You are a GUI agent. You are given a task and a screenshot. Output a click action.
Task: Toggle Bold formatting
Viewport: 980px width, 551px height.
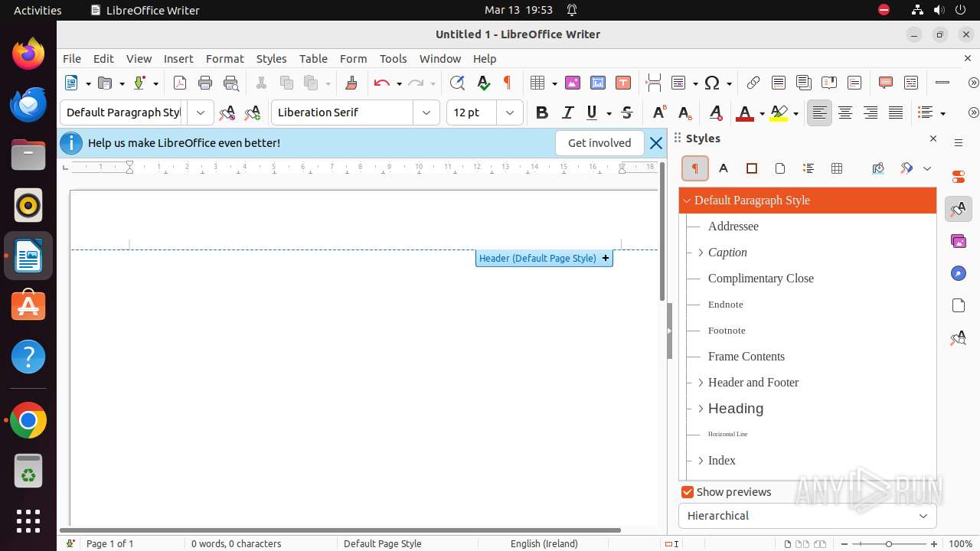(x=542, y=112)
